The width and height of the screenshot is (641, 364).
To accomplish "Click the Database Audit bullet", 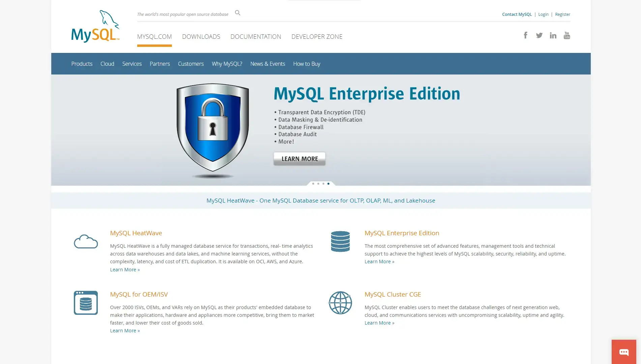I will click(295, 134).
